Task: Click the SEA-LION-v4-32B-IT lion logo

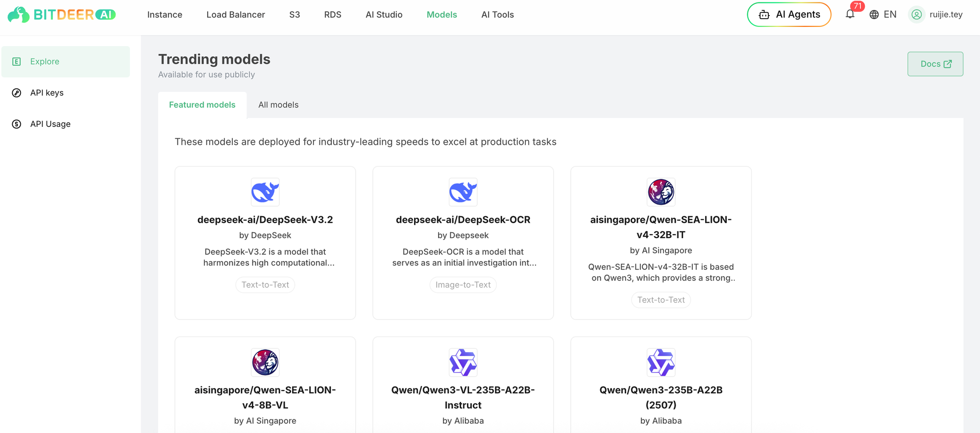Action: [x=661, y=192]
